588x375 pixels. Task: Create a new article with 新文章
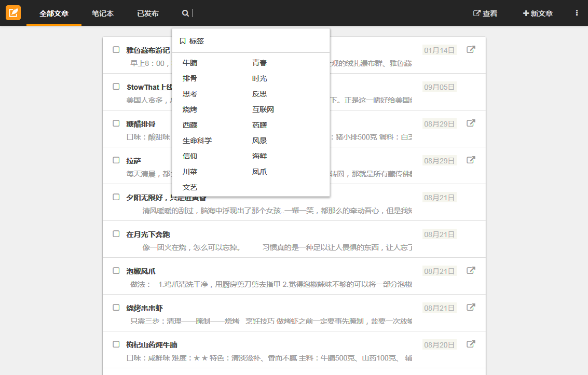coord(538,13)
